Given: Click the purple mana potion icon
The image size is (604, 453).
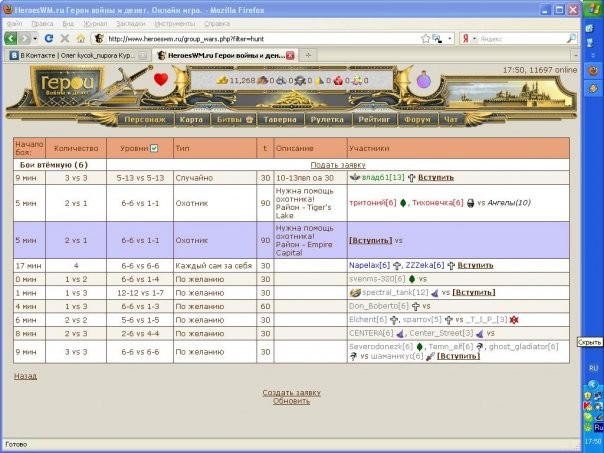Looking at the screenshot, I should [424, 80].
